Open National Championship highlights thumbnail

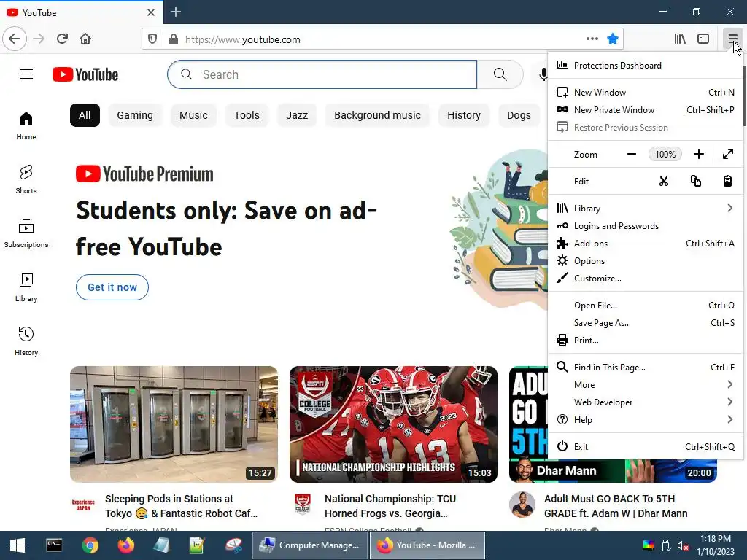[x=393, y=424]
